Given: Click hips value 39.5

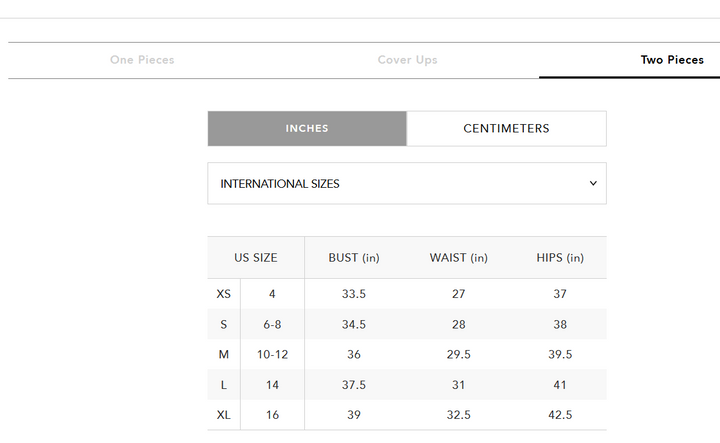Looking at the screenshot, I should 560,354.
